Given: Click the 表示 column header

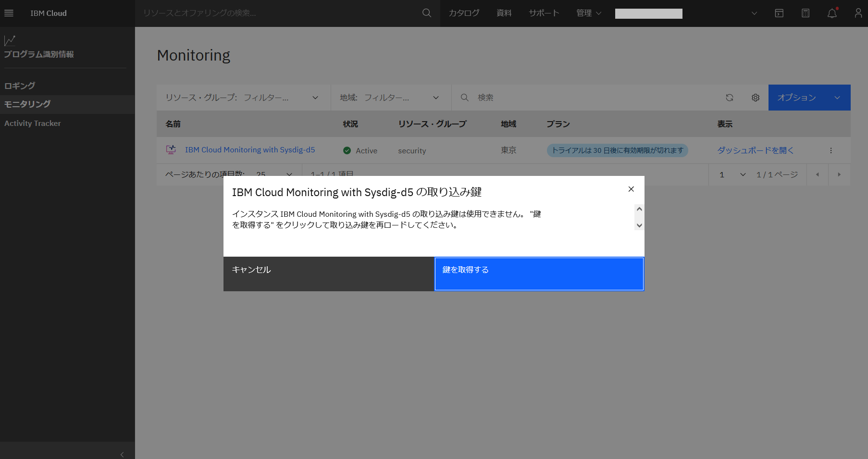Looking at the screenshot, I should (x=725, y=124).
